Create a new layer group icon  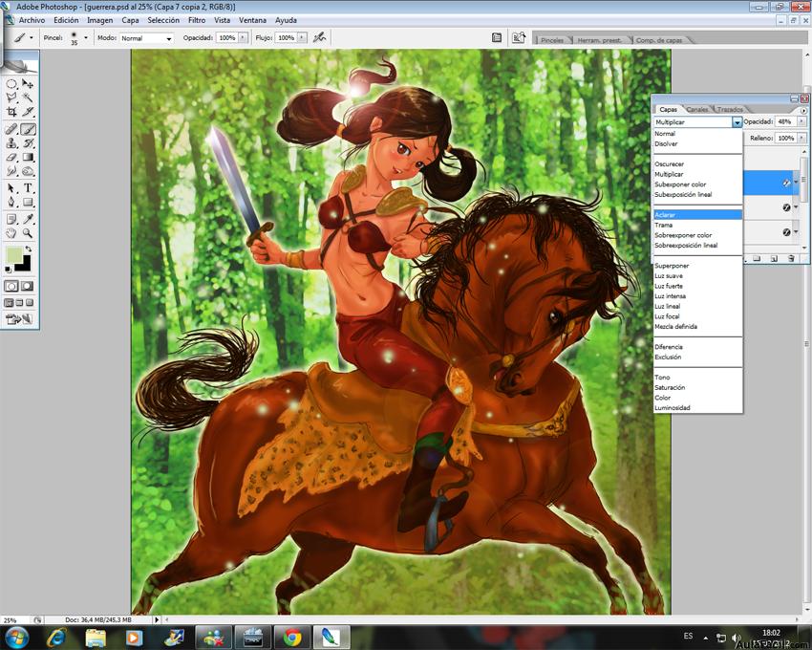pyautogui.click(x=757, y=258)
